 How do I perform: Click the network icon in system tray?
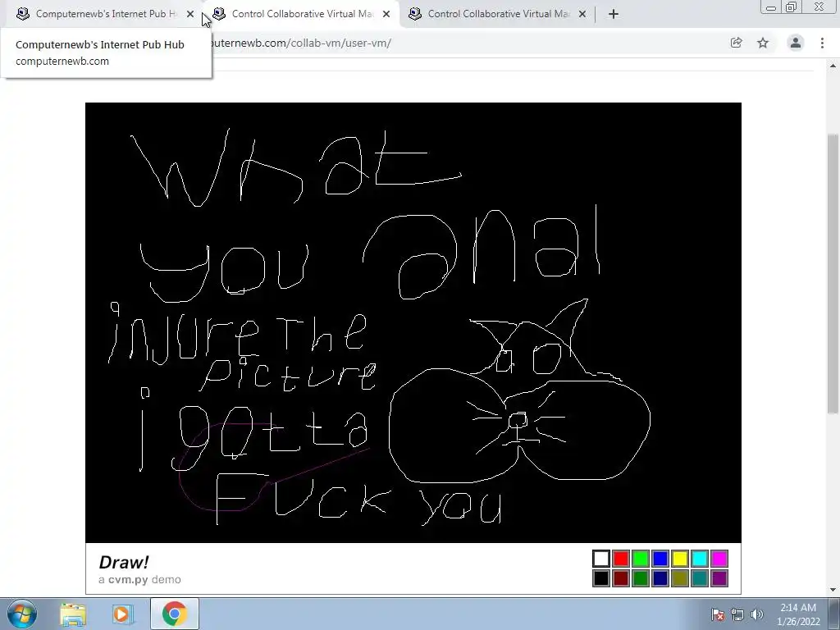point(737,614)
